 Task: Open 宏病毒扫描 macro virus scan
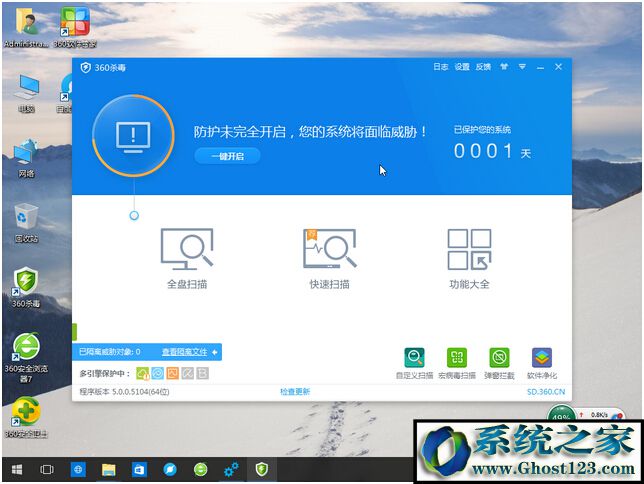click(457, 363)
